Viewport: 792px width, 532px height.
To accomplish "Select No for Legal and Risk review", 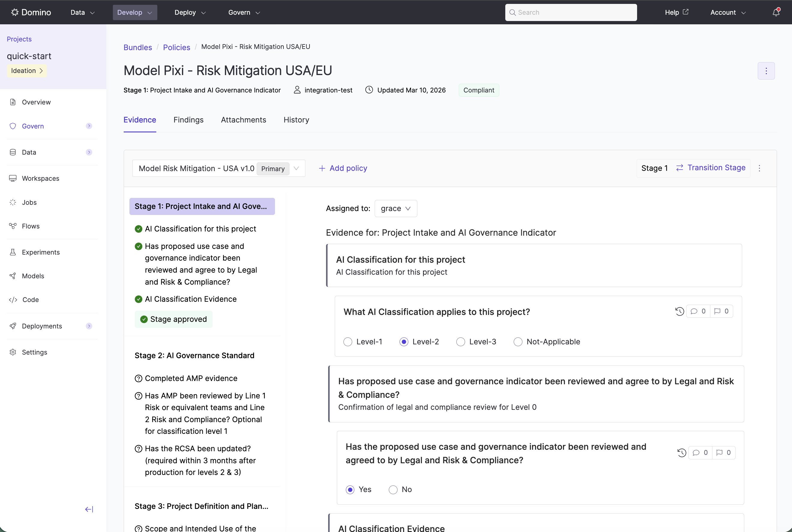I will (x=393, y=490).
